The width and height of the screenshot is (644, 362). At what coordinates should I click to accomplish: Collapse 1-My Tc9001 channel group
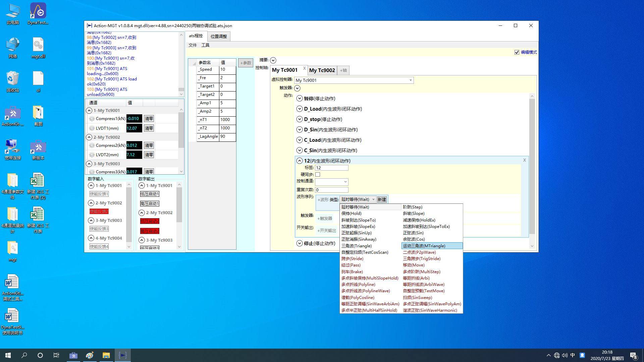pos(89,110)
